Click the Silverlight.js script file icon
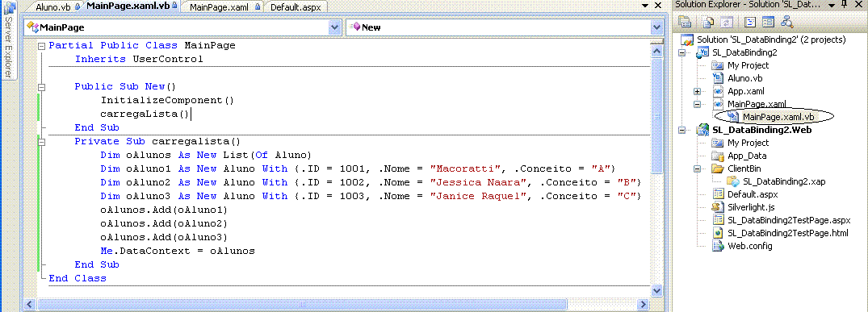Image resolution: width=868 pixels, height=312 pixels. pos(718,207)
